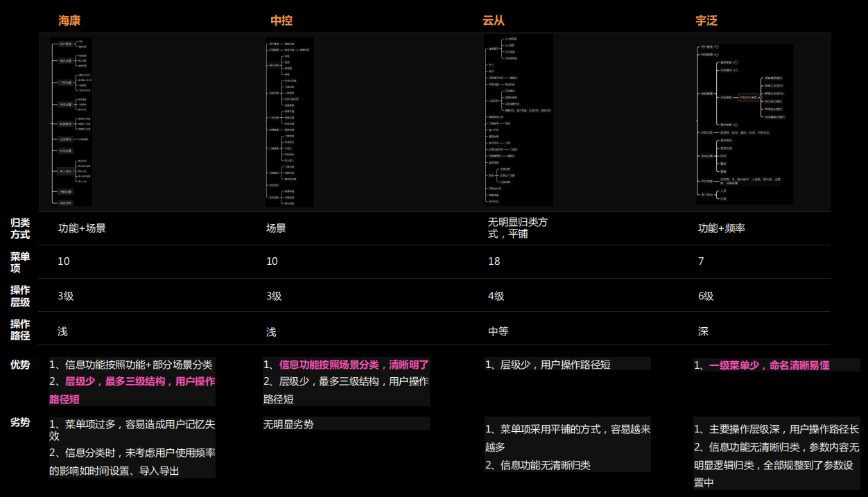868x497 pixels.
Task: Select the 功能+频率 cell under 宇泛
Action: coord(722,228)
